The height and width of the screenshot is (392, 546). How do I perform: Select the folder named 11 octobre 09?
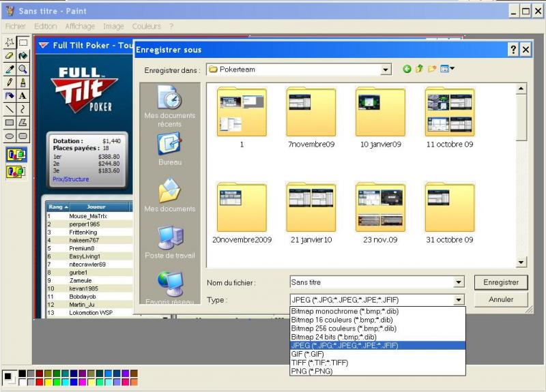pos(450,117)
